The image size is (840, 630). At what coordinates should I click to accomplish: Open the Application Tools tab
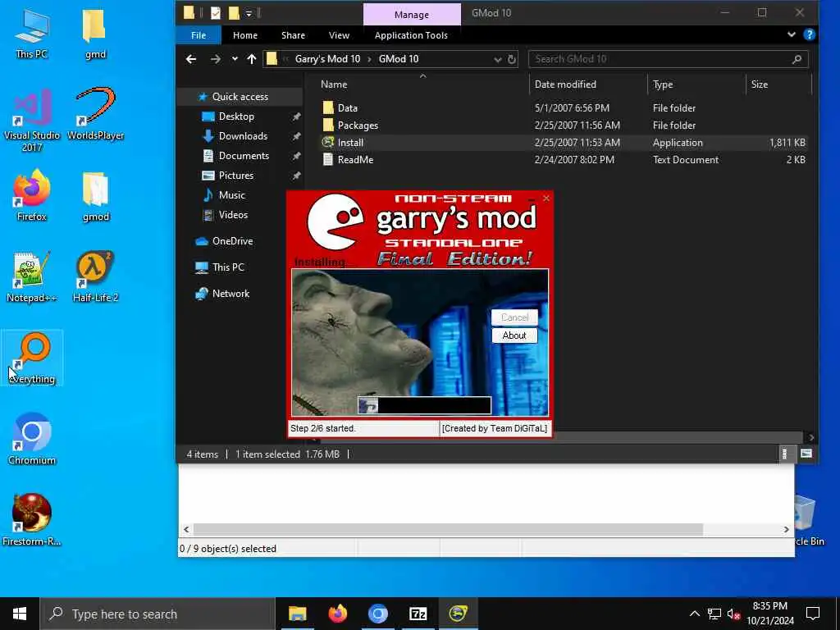(411, 35)
